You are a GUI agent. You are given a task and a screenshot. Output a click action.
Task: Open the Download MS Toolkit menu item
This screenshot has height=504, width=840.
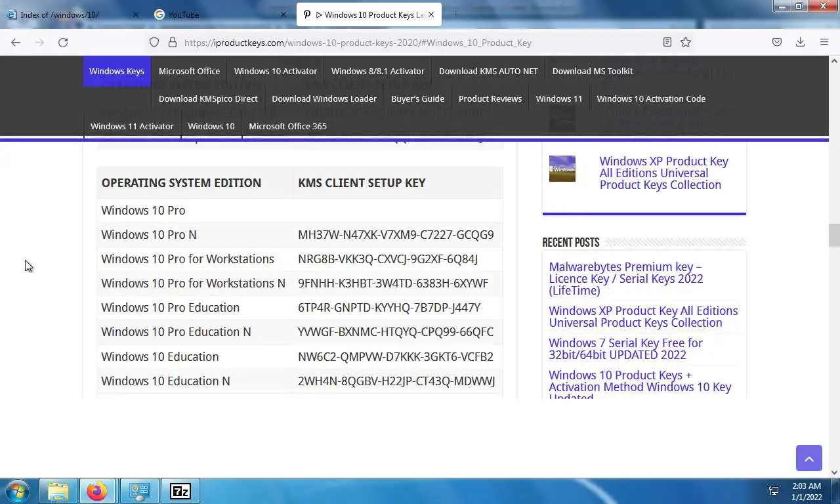(x=593, y=71)
